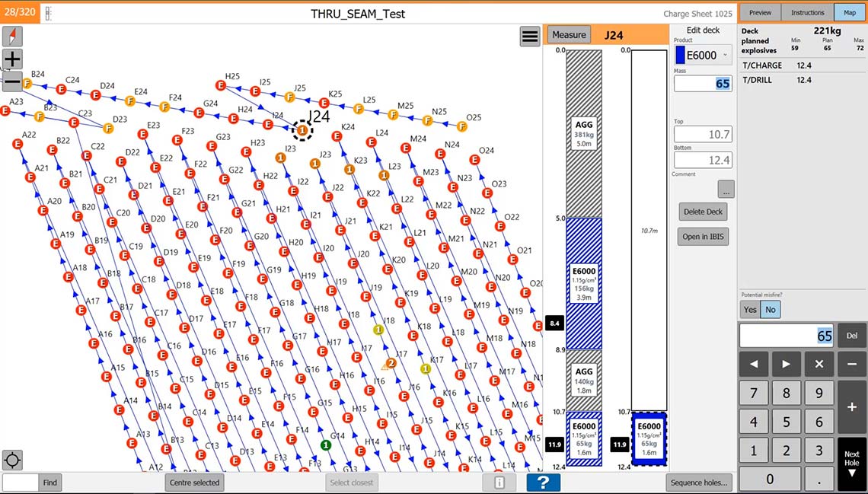This screenshot has height=494, width=868.
Task: Set potential misfire to Yes
Action: click(750, 309)
